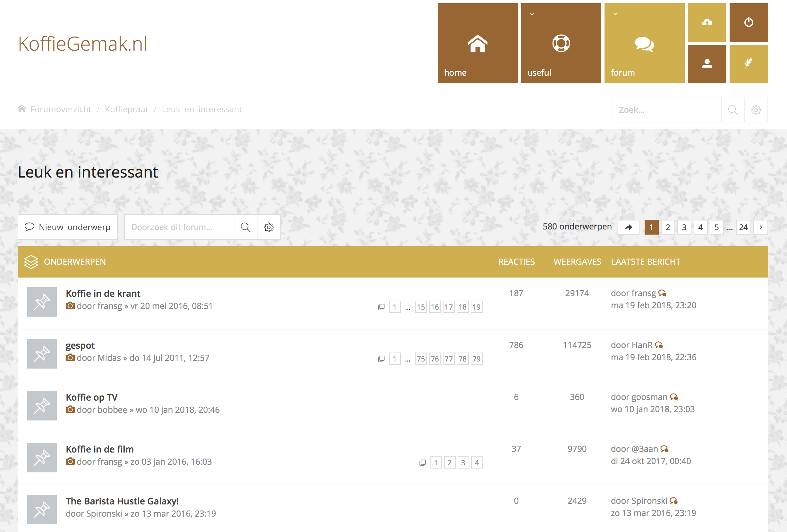Screen dimensions: 787x532
Task: Go to next page chevron
Action: (x=761, y=227)
